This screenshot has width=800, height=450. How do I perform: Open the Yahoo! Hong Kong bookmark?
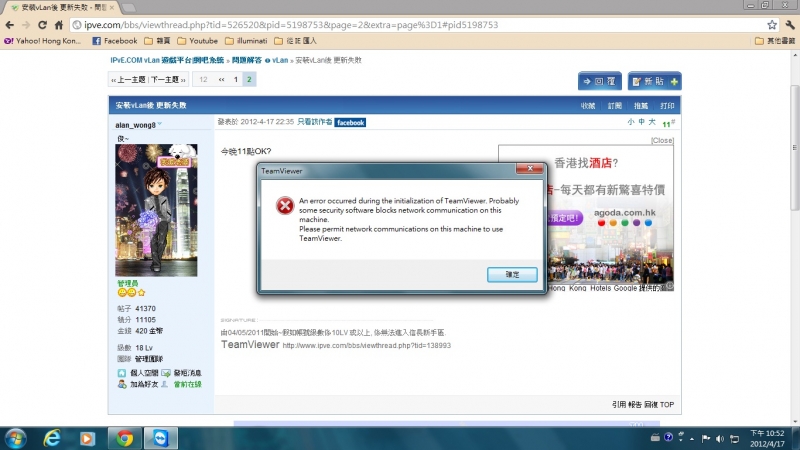[x=43, y=41]
